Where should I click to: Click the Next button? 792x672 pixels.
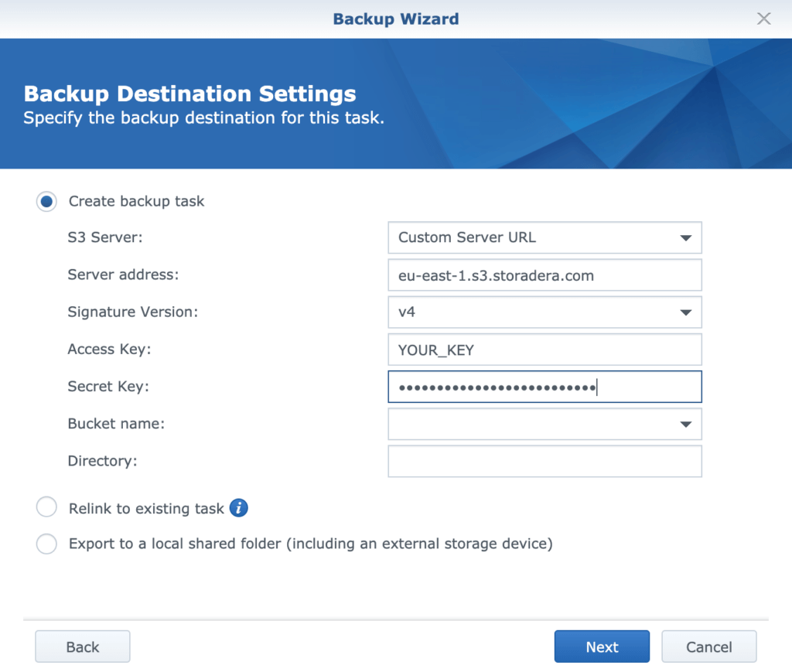coord(602,647)
